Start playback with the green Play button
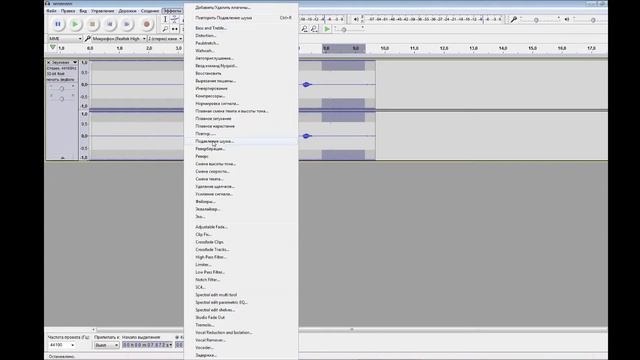This screenshot has height=360, width=640. coord(75,24)
